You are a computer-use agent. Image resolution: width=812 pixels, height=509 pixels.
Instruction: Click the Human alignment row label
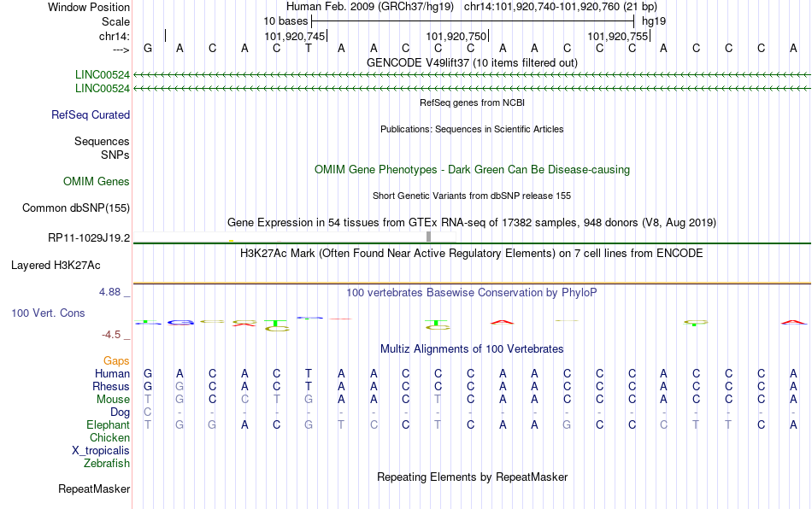(x=112, y=373)
